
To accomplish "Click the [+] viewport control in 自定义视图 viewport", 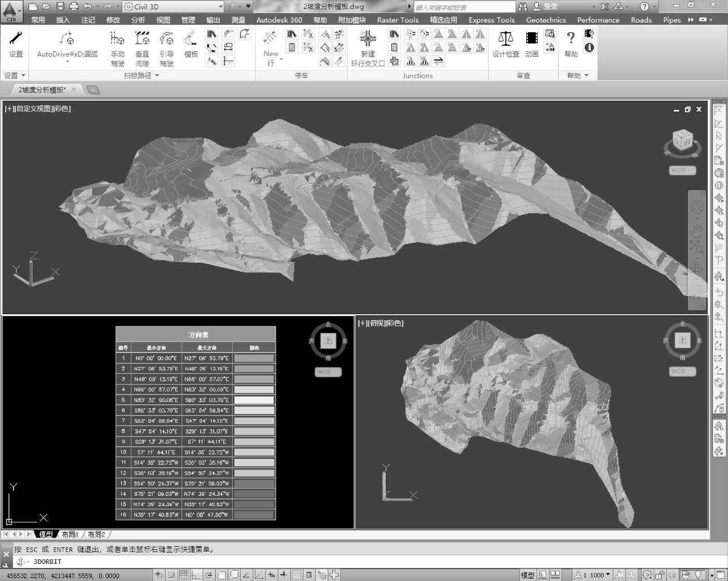I will (x=10, y=109).
